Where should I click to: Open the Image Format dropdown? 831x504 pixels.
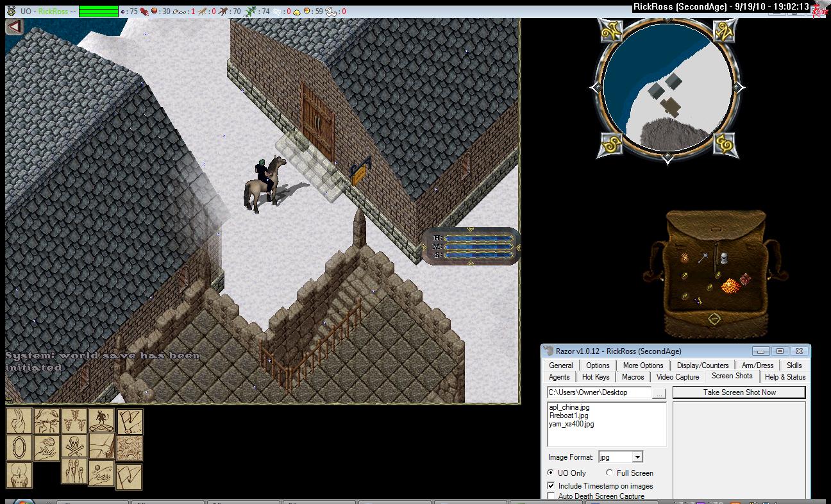tap(637, 457)
